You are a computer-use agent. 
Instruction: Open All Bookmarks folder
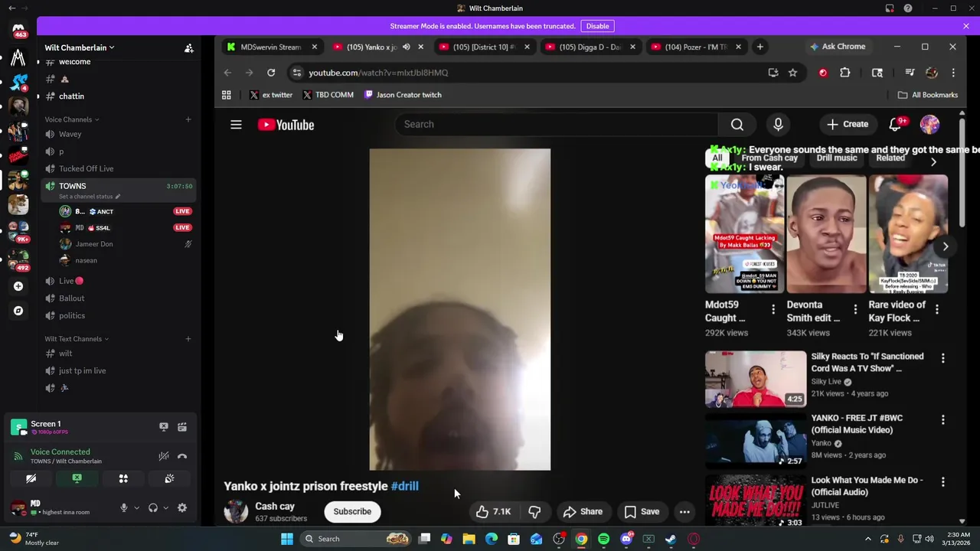click(928, 95)
